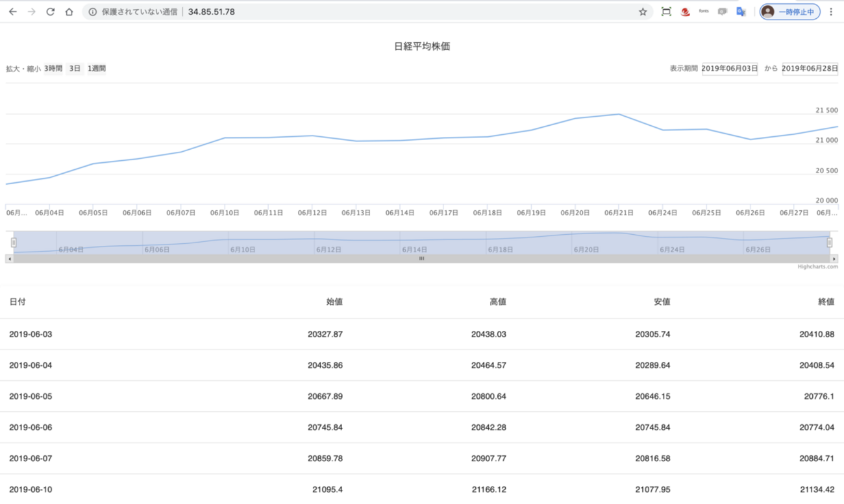844x504 pixels.
Task: Zoom the chart to 1週間
Action: 97,69
